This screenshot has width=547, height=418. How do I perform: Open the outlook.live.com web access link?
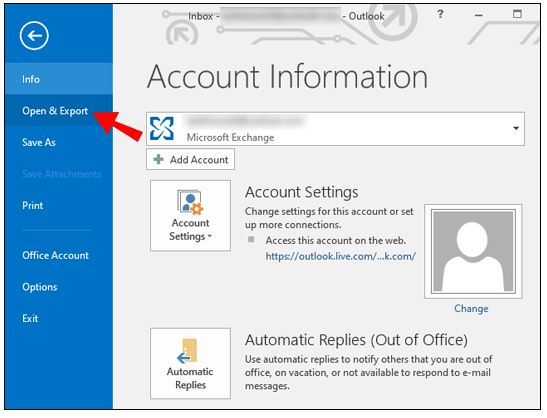[340, 256]
